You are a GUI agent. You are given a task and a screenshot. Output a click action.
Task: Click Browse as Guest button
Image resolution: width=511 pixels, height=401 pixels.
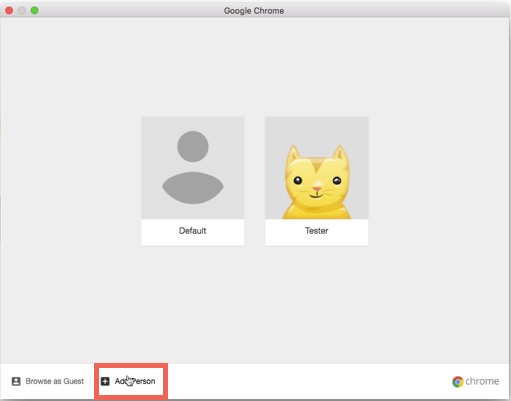click(48, 381)
